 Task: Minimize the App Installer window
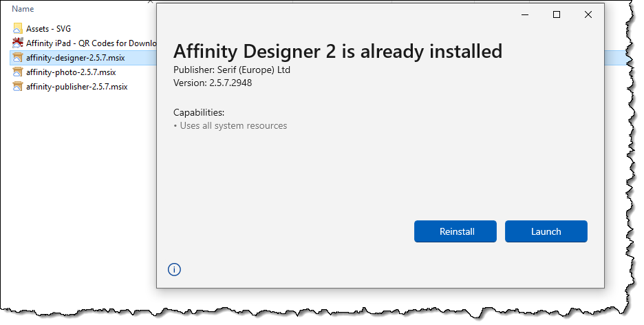point(525,14)
